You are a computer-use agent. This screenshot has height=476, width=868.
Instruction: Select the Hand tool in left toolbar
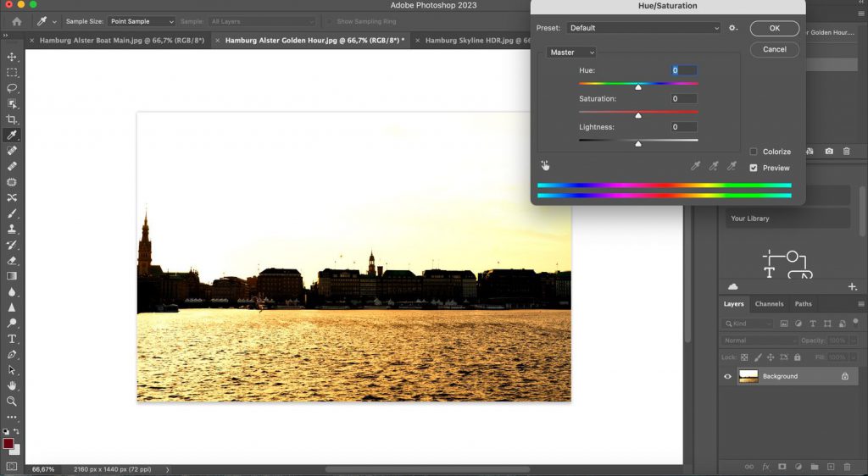point(12,386)
